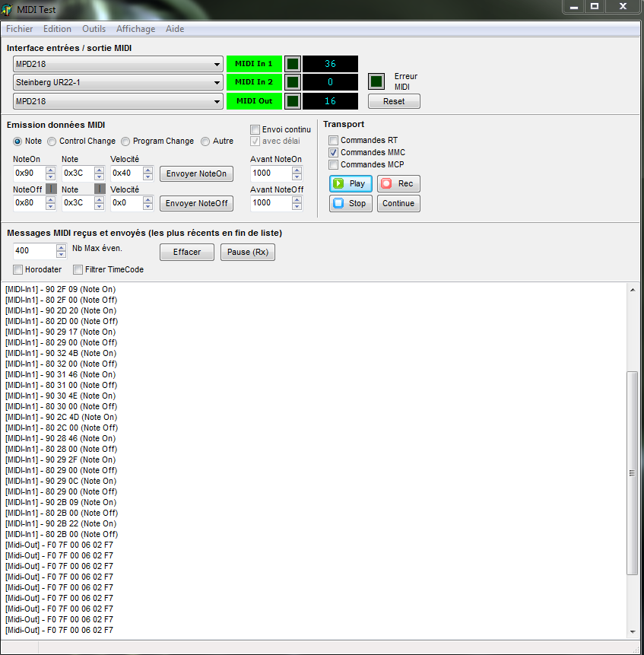The width and height of the screenshot is (644, 655).
Task: Select log line '90 32 4B (Note On)'
Action: [61, 353]
